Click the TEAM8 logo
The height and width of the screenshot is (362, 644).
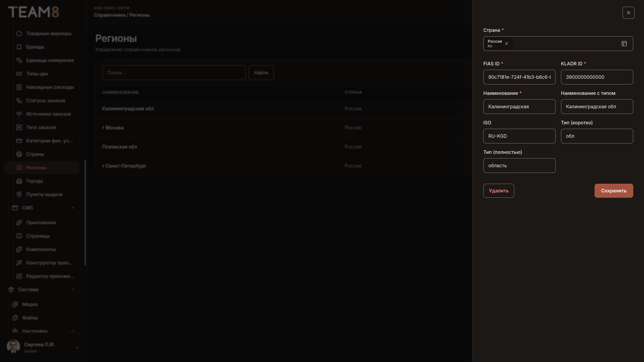pyautogui.click(x=34, y=12)
